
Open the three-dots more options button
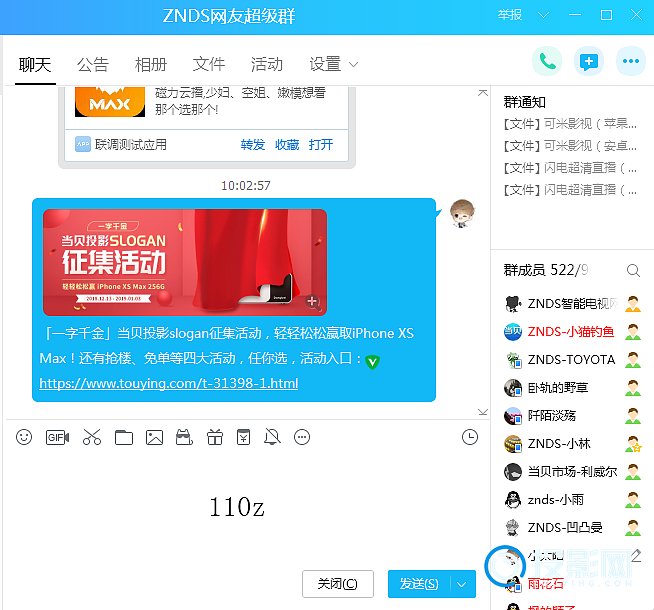631,61
